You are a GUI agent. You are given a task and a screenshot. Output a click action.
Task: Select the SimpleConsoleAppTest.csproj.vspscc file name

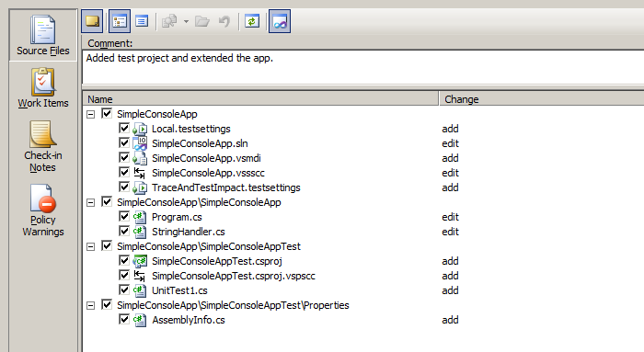click(x=234, y=276)
